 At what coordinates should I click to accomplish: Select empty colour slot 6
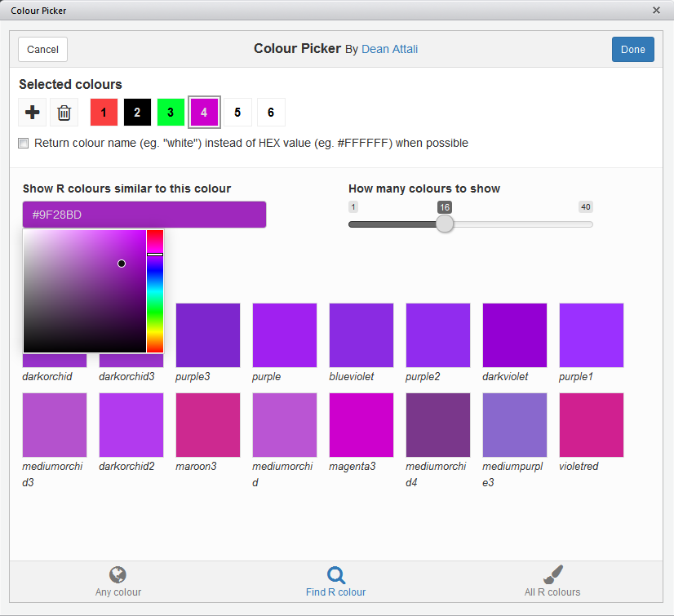[271, 113]
